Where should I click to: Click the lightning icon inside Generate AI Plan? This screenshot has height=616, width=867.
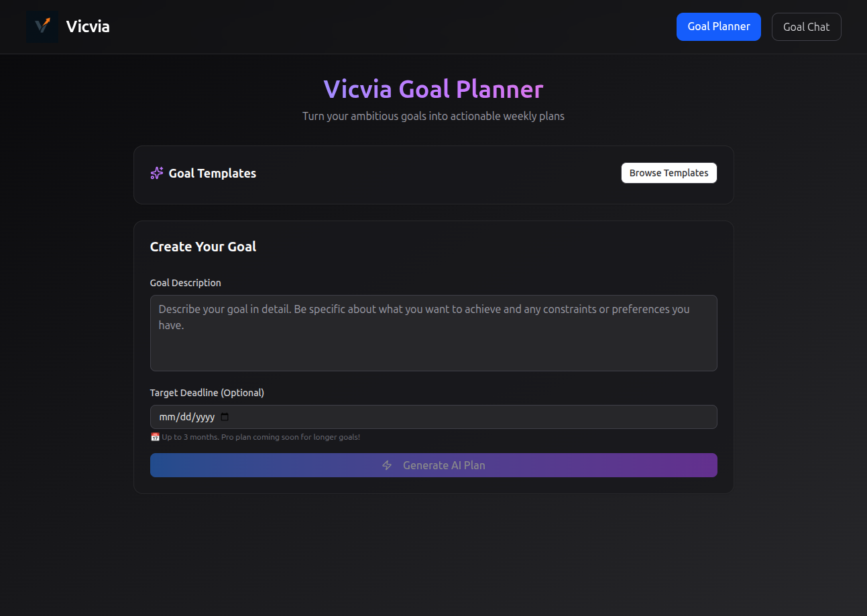[x=387, y=465]
